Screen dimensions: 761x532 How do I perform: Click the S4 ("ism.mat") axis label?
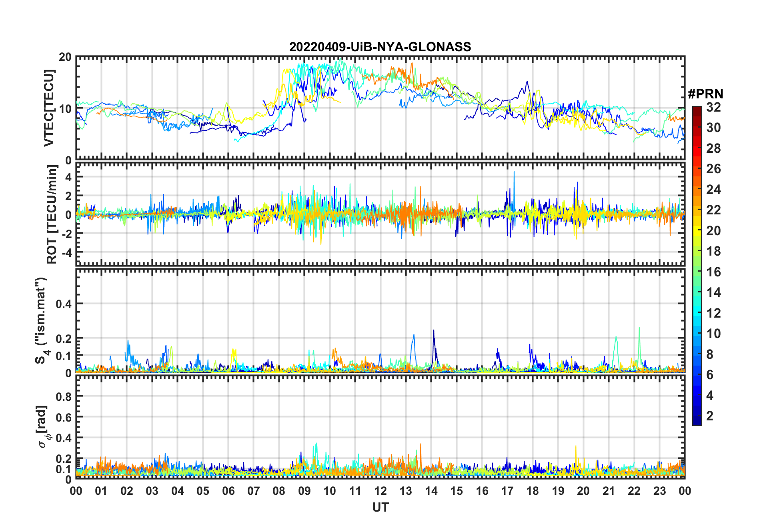[42, 320]
